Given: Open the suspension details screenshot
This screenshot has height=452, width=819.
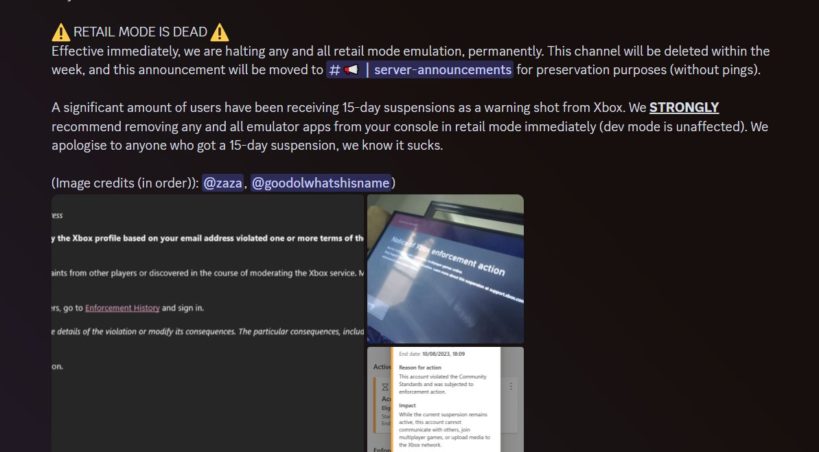Looking at the screenshot, I should pyautogui.click(x=445, y=399).
